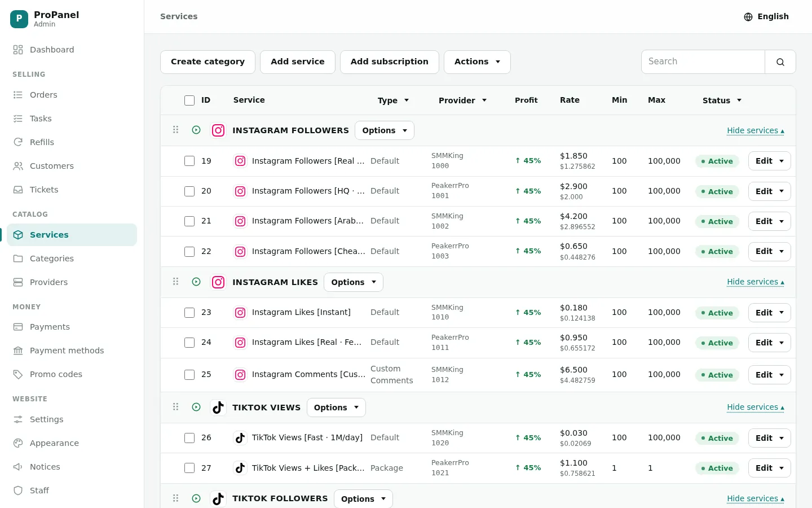Grab the Instagram Followers category drag handle
The height and width of the screenshot is (508, 812).
click(175, 130)
